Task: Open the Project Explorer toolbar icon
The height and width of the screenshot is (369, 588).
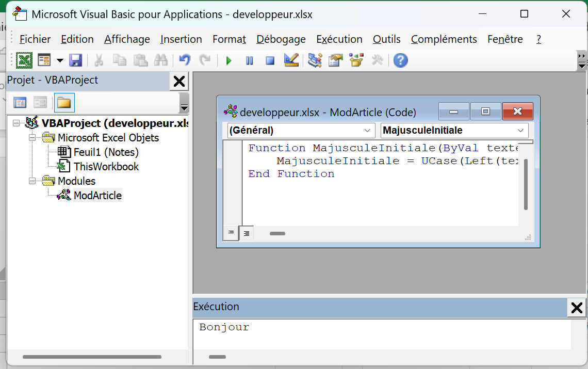Action: (315, 60)
